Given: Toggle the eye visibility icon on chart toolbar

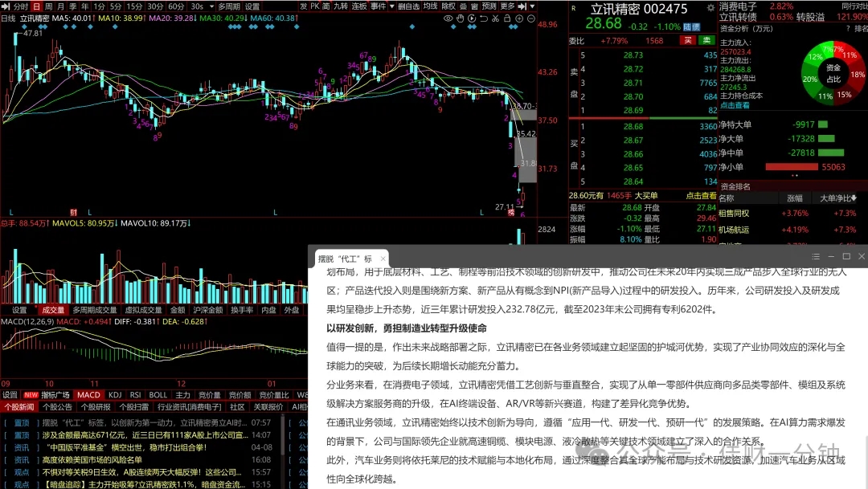Looking at the screenshot, I should (448, 18).
